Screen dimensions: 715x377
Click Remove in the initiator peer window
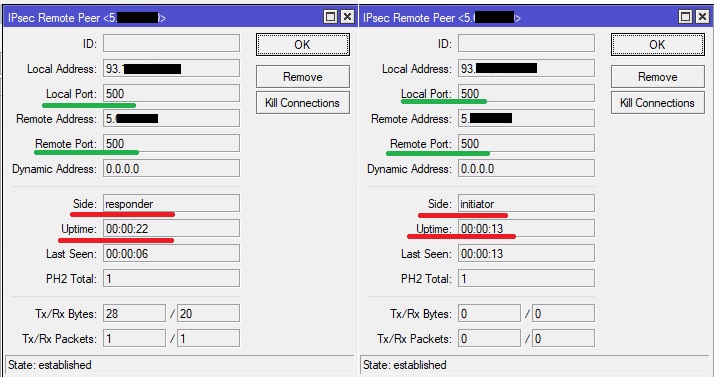(x=658, y=77)
